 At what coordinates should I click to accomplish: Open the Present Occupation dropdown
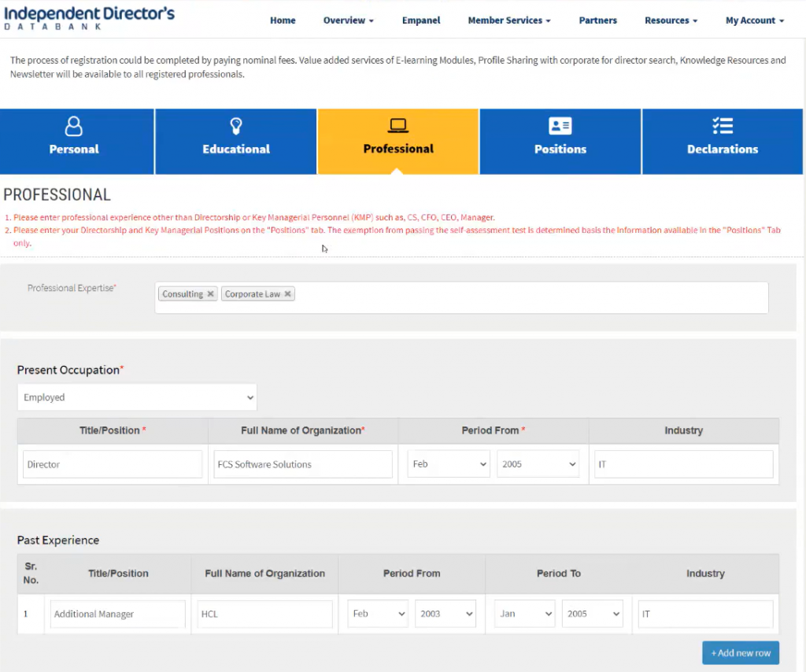[137, 397]
